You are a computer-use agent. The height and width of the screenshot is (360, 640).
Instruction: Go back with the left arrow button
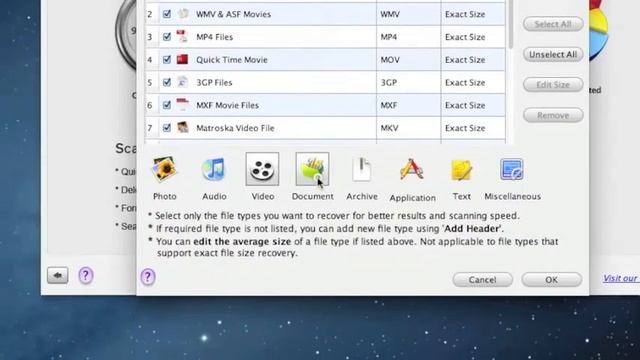(x=58, y=276)
